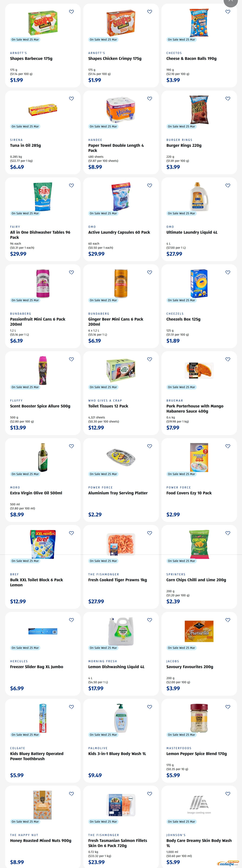The width and height of the screenshot is (242, 868).
Task: Favorite the Shapes Barbecue 175g heart icon
Action: click(x=71, y=12)
